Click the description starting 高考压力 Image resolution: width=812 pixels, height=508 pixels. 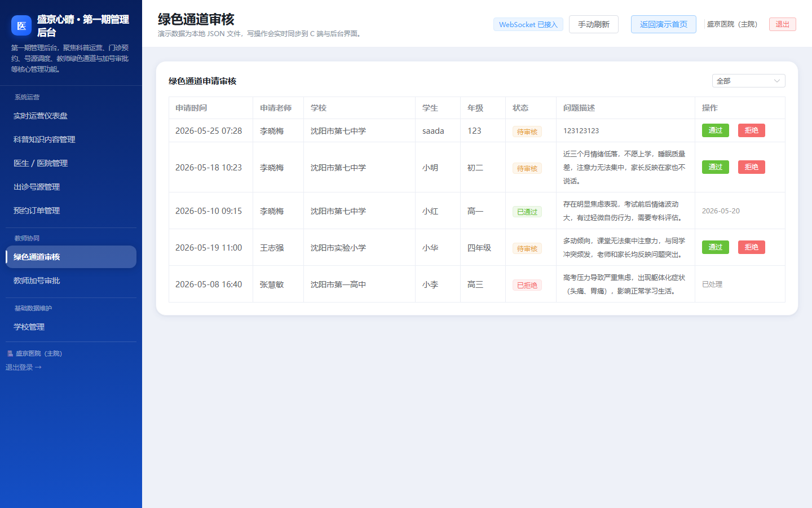[x=625, y=284]
